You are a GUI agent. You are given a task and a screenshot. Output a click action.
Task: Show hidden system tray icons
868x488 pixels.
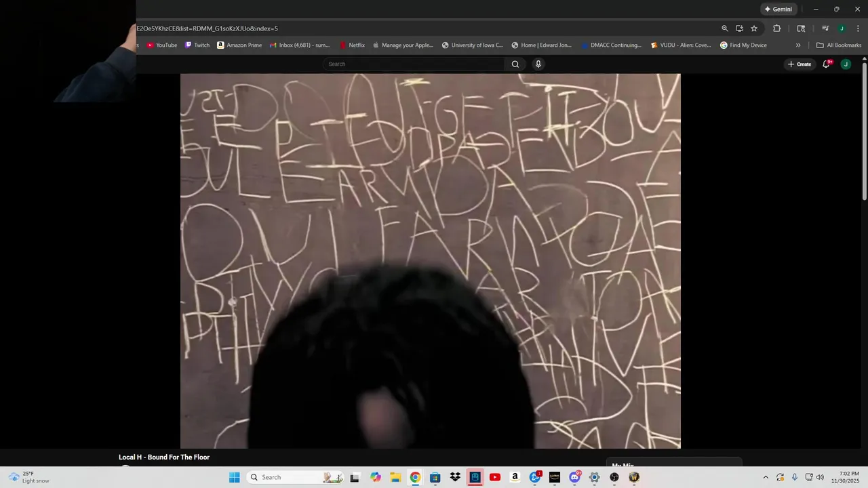(x=766, y=477)
